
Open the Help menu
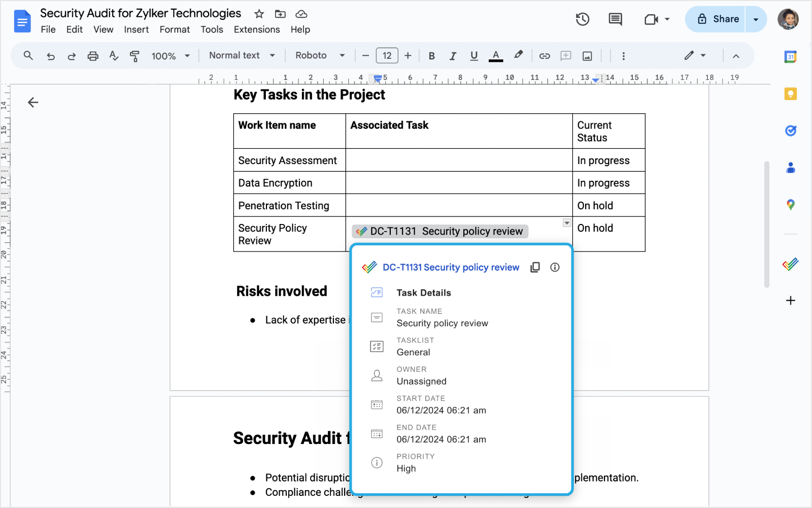tap(300, 29)
